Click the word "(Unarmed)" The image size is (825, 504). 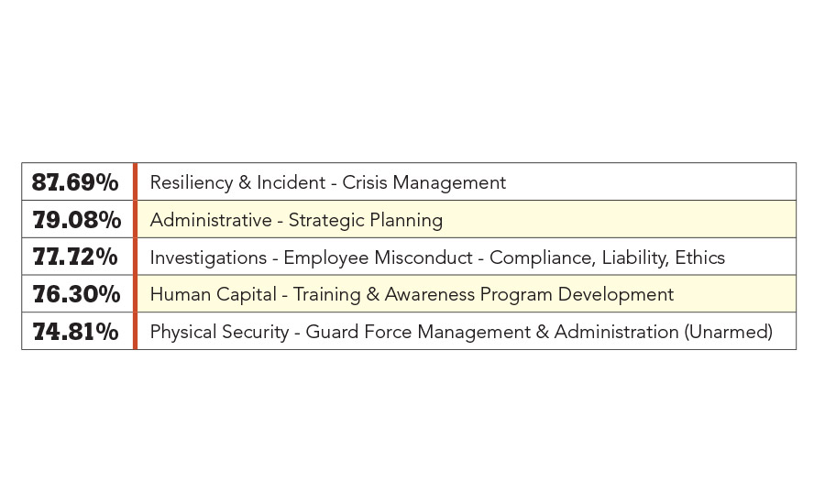tap(729, 332)
